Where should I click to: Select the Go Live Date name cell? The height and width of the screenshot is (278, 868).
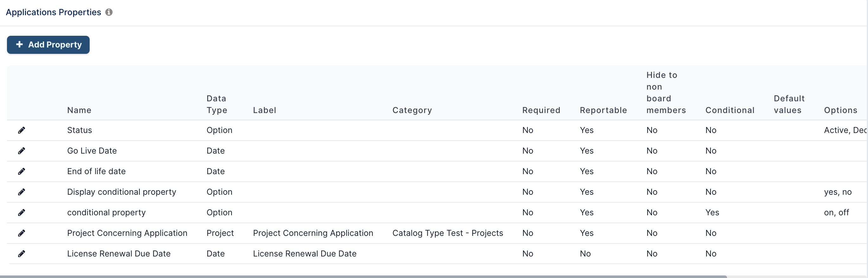(x=92, y=151)
